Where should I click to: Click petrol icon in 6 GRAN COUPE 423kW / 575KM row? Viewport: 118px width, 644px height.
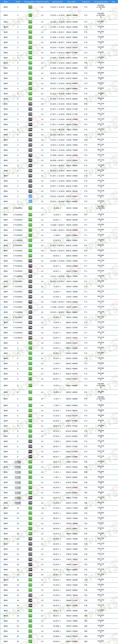(x=30, y=488)
